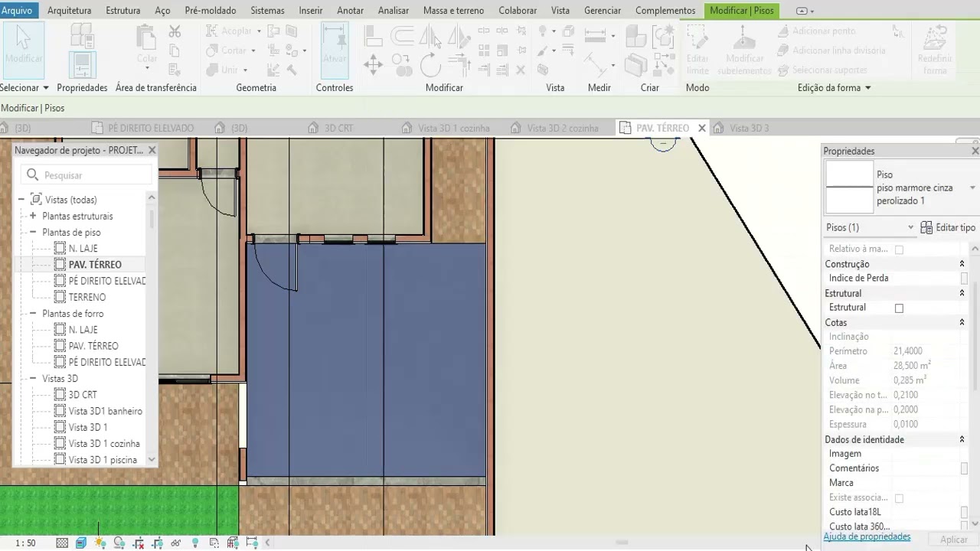Open Vista 3D1 banheiro in browser
The height and width of the screenshot is (551, 980).
(x=105, y=411)
